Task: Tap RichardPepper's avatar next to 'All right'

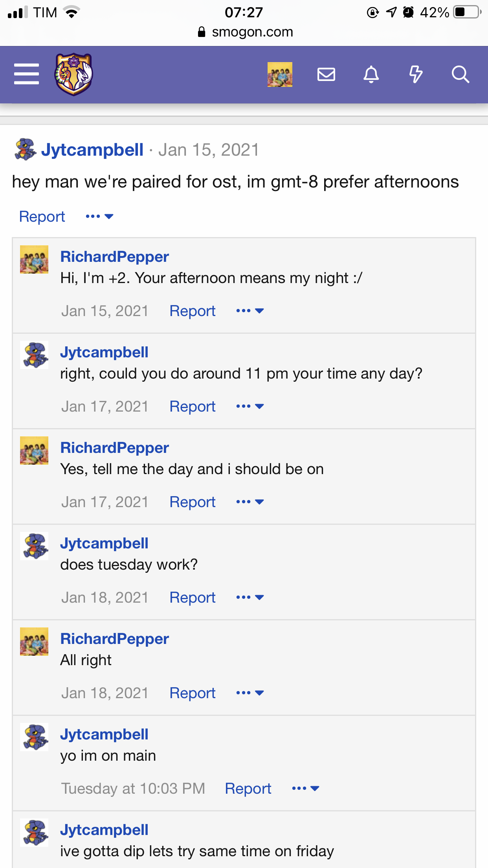Action: (x=34, y=642)
